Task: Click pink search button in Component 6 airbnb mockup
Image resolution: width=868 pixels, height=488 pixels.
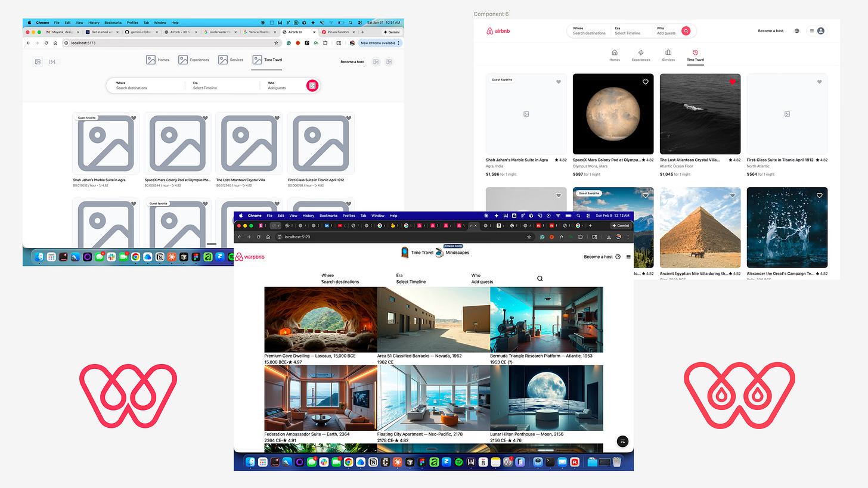Action: pos(686,31)
